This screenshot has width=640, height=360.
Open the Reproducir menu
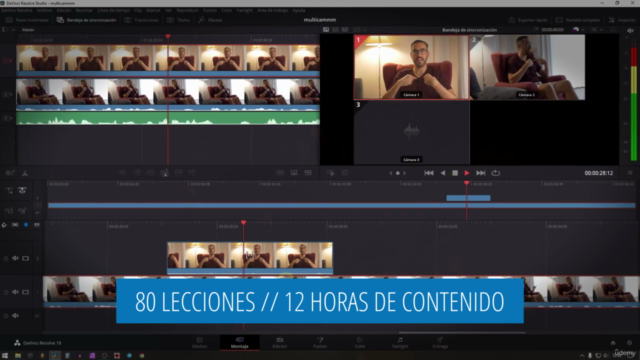[187, 10]
